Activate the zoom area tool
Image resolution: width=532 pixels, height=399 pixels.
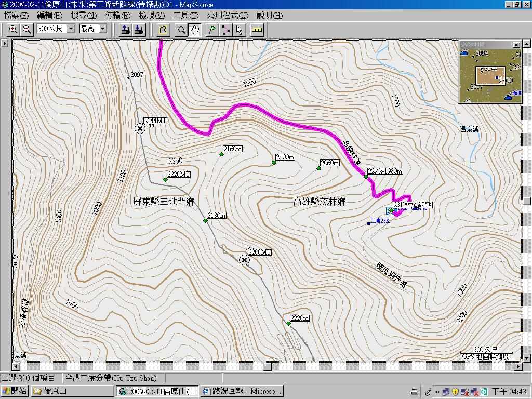tap(181, 30)
